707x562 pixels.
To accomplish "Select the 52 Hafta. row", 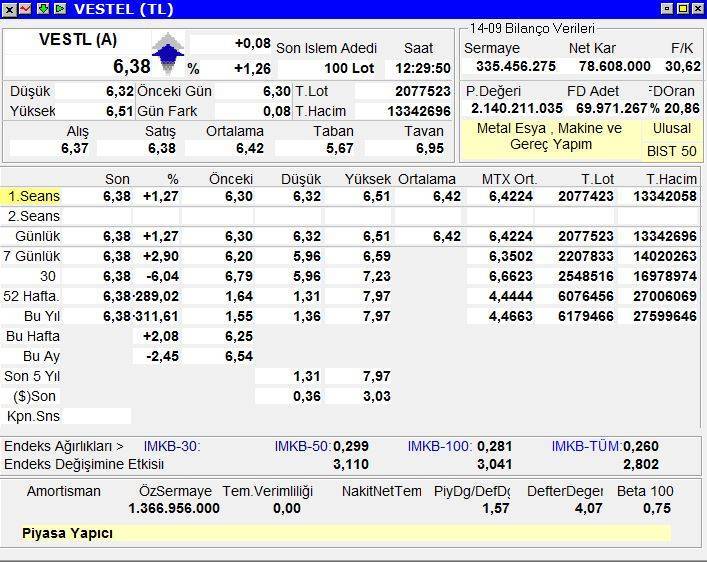I will [33, 296].
